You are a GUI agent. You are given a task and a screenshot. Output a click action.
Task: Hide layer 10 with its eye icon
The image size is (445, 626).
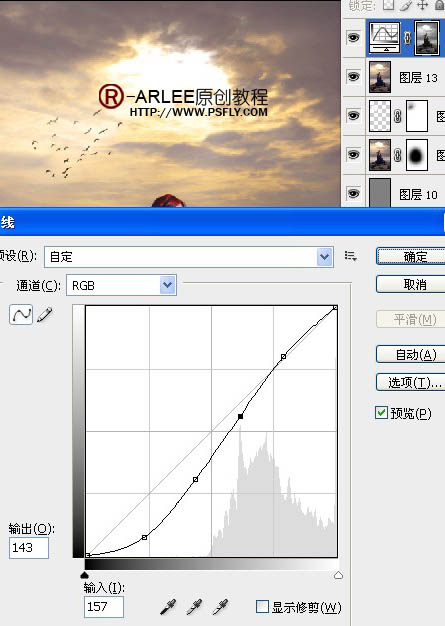coord(353,194)
